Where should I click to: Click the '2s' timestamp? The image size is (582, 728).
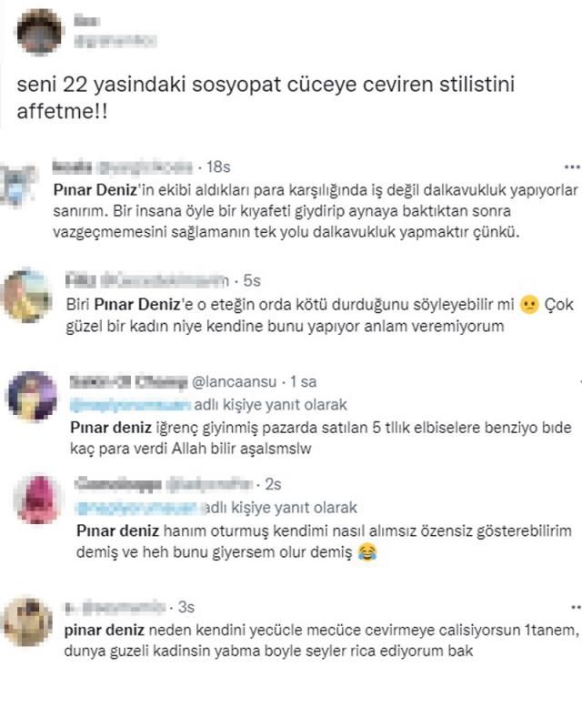pos(273,484)
